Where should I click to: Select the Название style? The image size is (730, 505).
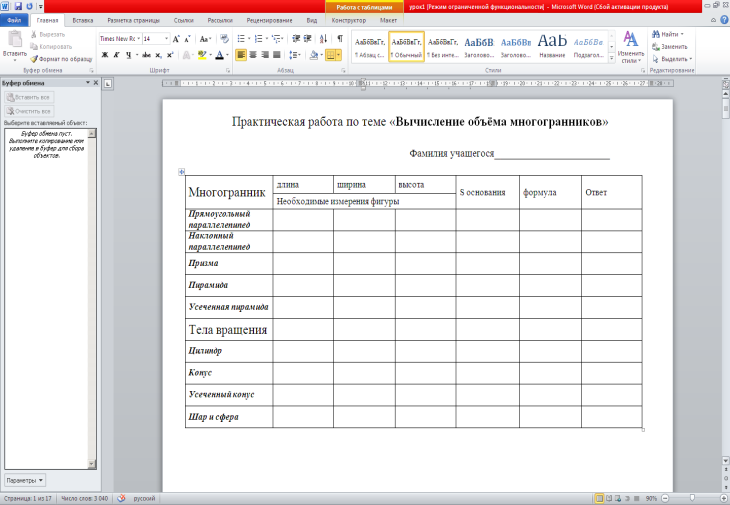point(552,45)
